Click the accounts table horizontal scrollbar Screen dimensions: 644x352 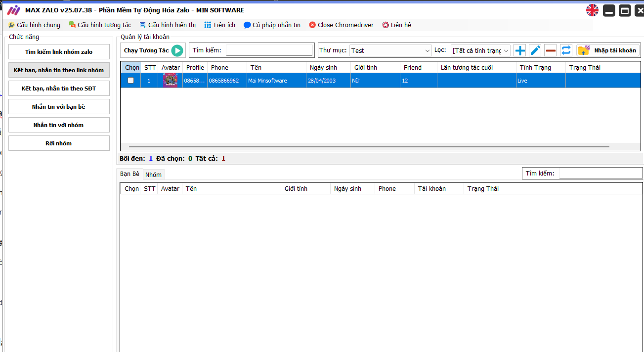coord(369,147)
